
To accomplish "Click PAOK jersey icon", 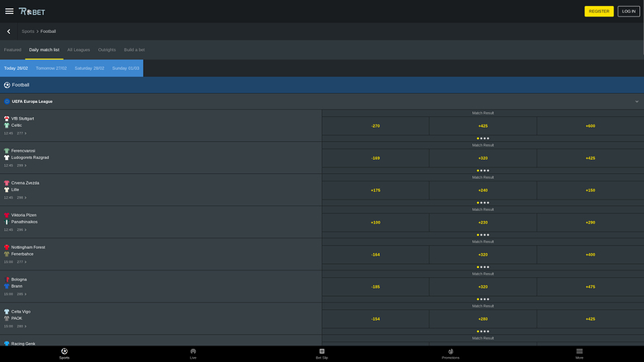I will pyautogui.click(x=7, y=318).
